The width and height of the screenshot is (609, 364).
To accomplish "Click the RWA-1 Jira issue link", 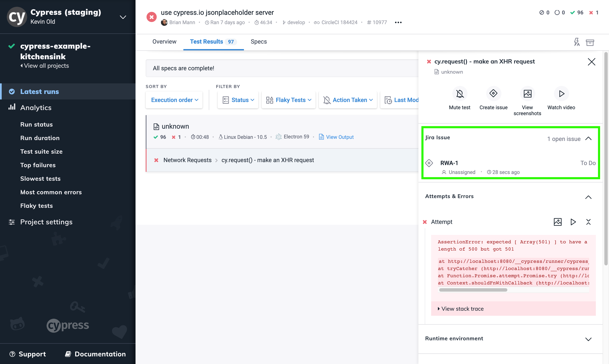I will (449, 163).
